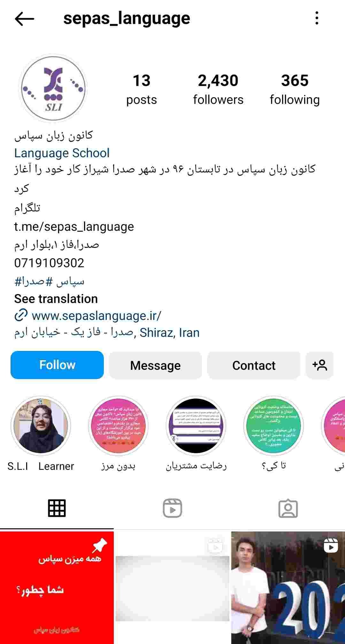The width and height of the screenshot is (345, 644).
Task: Open the three-dot options menu
Action: click(317, 18)
